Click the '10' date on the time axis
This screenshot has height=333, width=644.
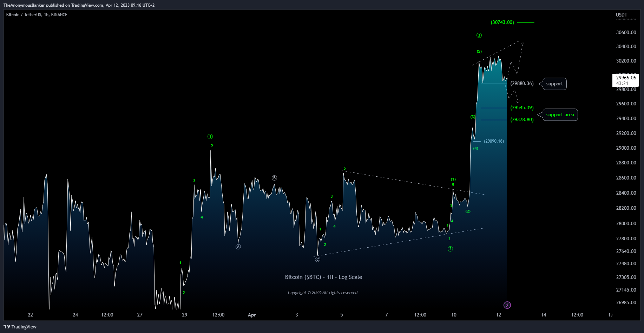coord(454,315)
